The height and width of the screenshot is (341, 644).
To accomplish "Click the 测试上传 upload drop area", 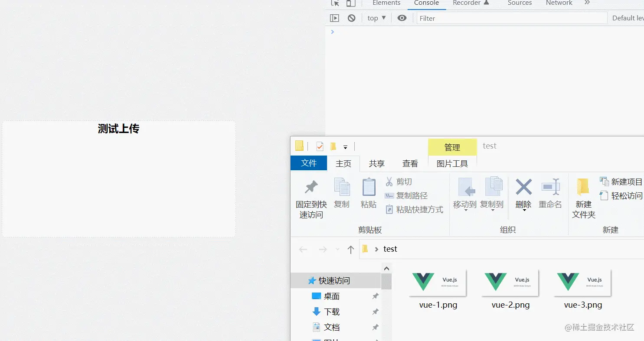I will (119, 179).
